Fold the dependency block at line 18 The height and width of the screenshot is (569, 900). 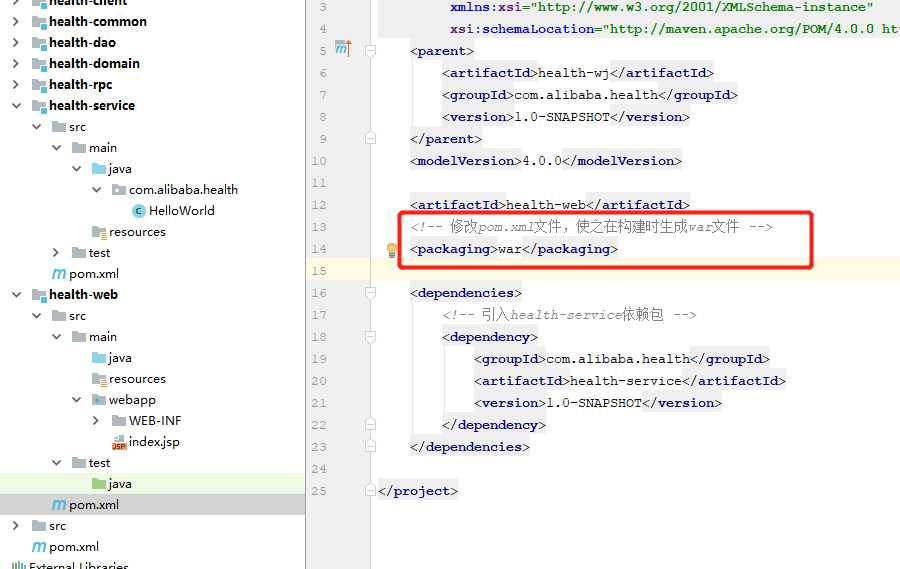pyautogui.click(x=370, y=337)
